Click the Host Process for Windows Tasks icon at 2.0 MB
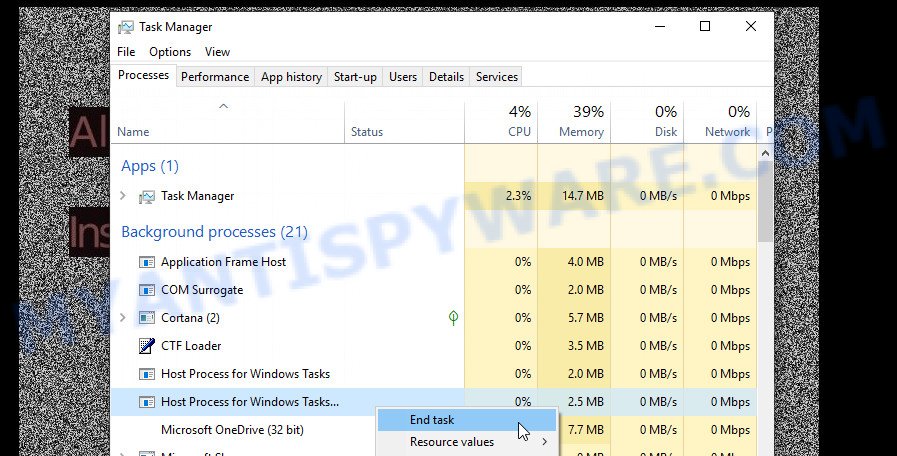This screenshot has width=897, height=456. (x=146, y=374)
